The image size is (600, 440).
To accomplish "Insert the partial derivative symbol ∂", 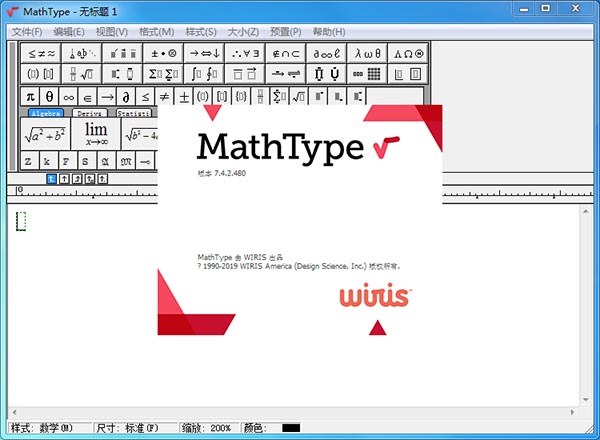I will [x=127, y=96].
